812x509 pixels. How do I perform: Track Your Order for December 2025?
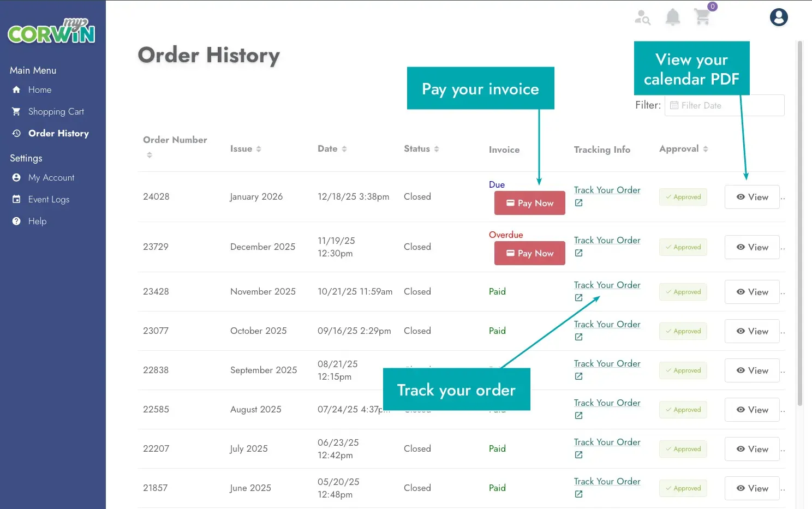coord(607,241)
